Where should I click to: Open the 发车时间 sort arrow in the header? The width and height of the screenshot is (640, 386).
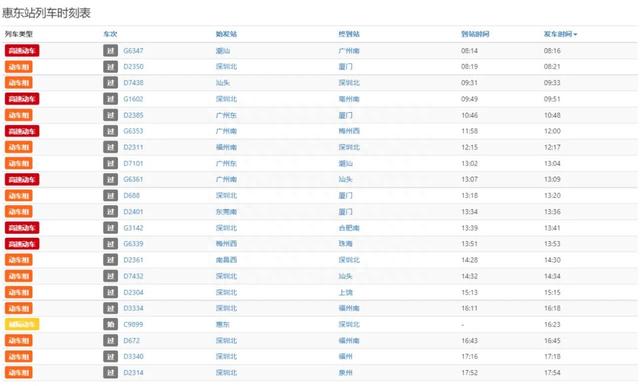coord(575,34)
